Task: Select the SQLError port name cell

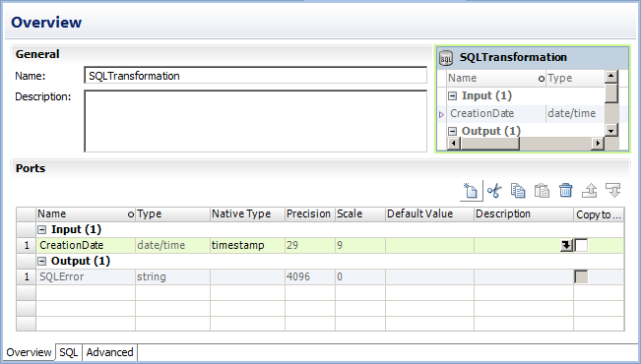Action: 86,276
